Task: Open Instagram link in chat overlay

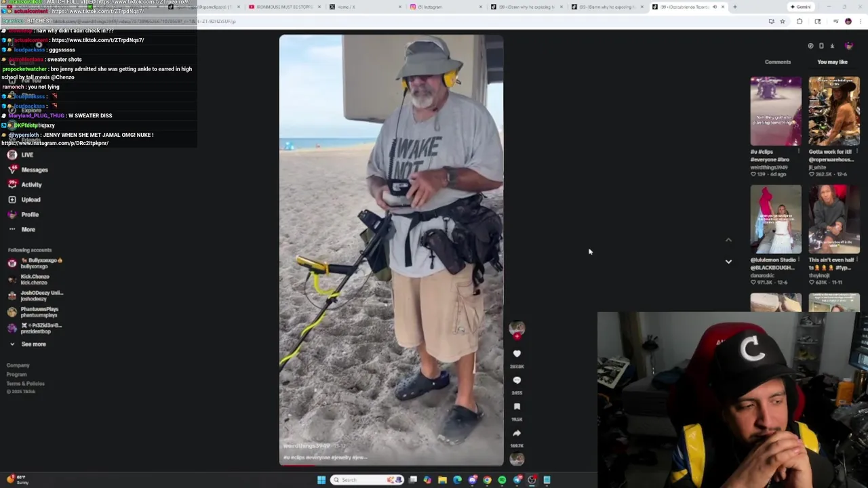Action: tap(55, 143)
